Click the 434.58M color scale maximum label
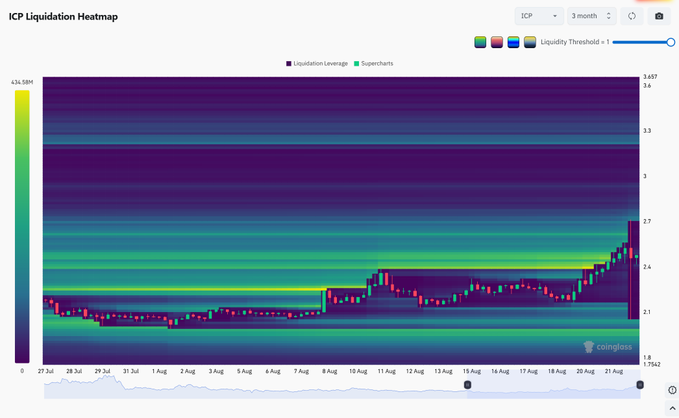This screenshot has height=418, width=679. tap(22, 82)
